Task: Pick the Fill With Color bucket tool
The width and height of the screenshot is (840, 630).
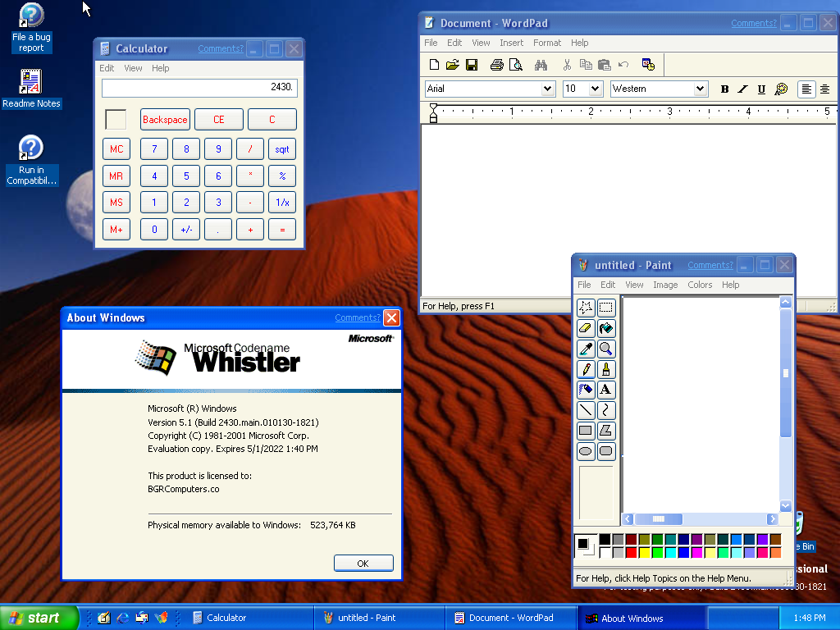Action: point(606,328)
